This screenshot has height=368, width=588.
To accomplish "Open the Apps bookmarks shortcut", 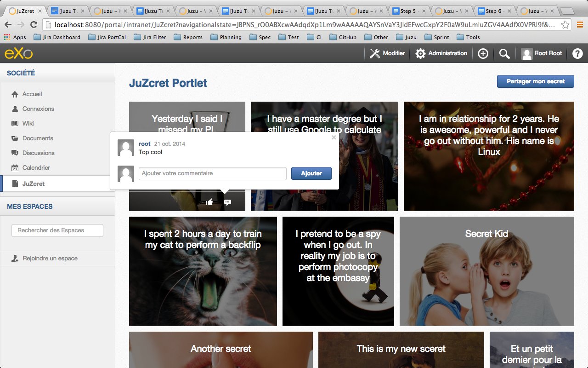I will point(15,37).
